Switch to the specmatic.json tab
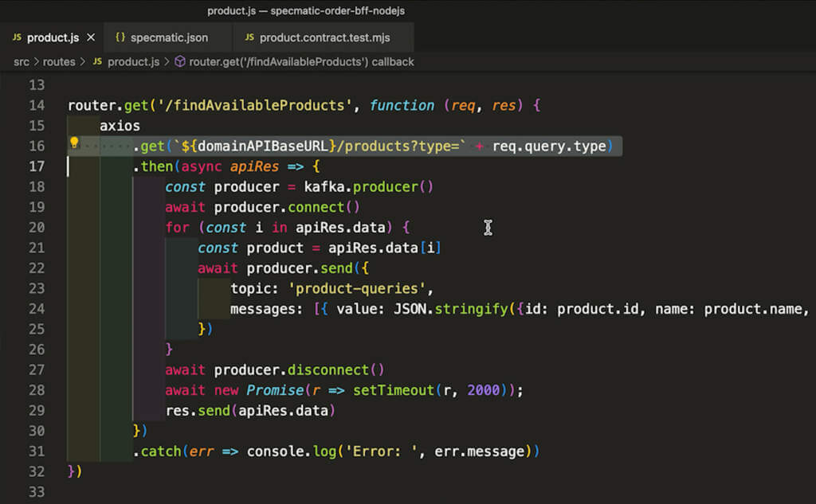Image resolution: width=816 pixels, height=504 pixels. click(x=170, y=37)
